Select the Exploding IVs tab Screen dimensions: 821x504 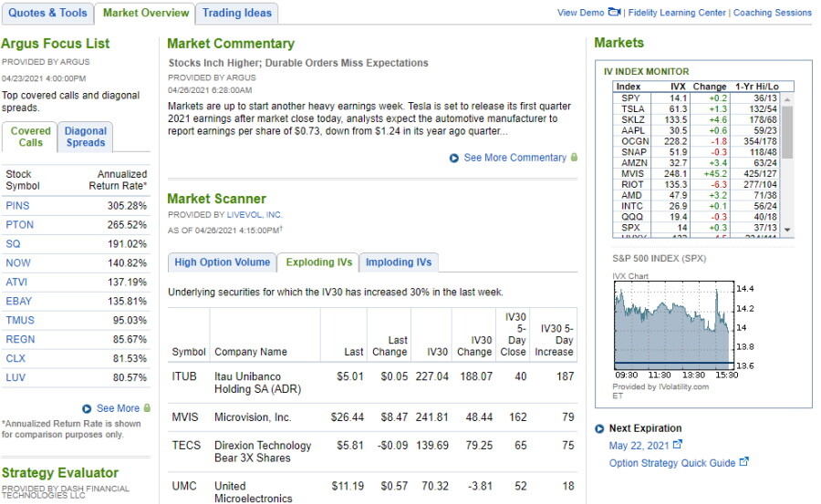[319, 262]
